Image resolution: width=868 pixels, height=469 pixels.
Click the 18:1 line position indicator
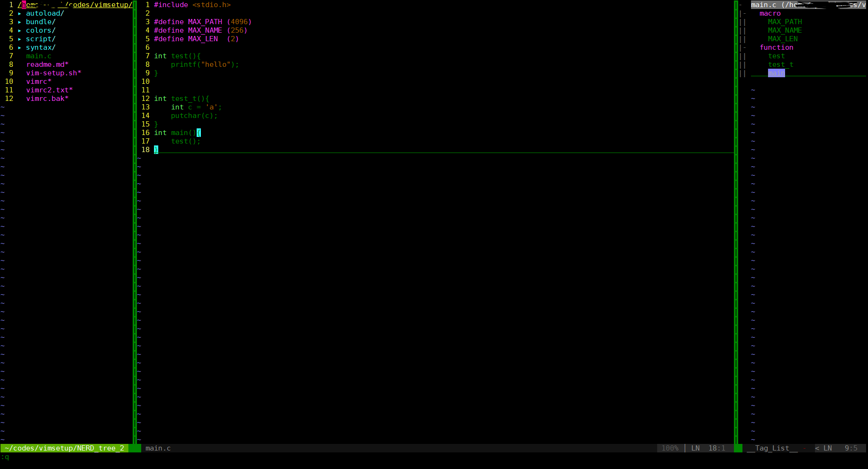coord(717,448)
